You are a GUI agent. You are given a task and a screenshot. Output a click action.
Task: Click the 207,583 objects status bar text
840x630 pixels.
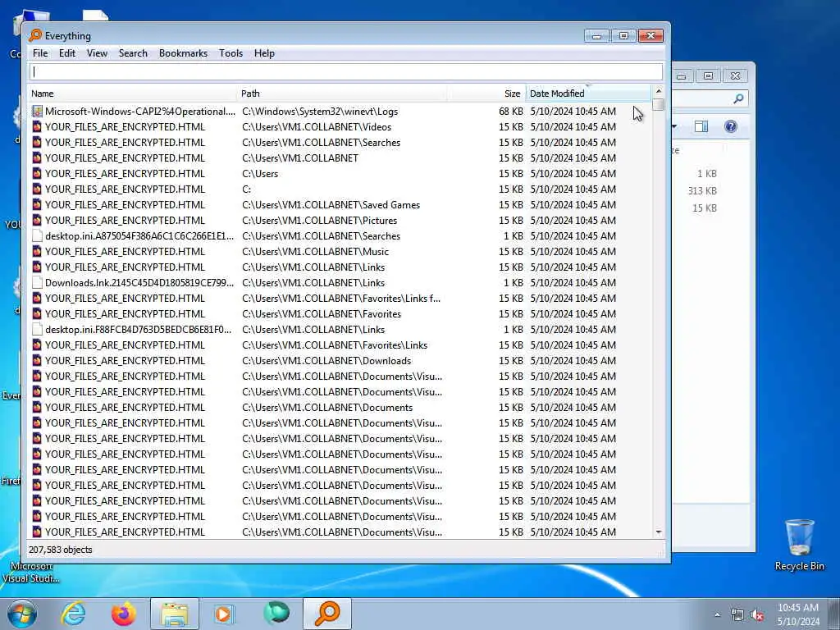(60, 550)
